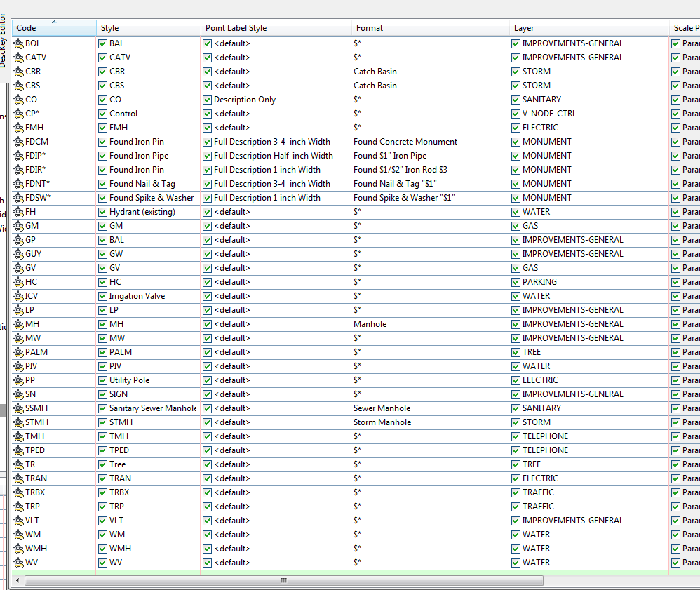This screenshot has width=700, height=590.
Task: Uncheck Full Description 1 inch Width for FDIR
Action: 207,169
